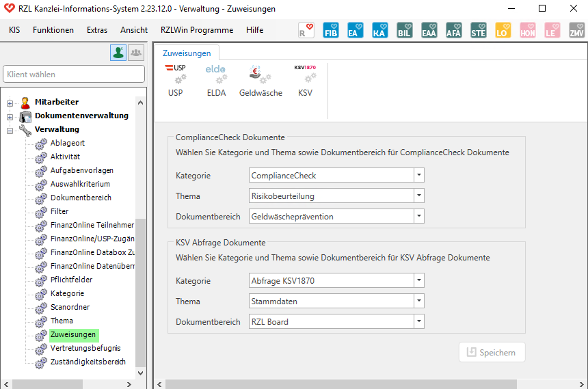
Task: Open the Risikobeurteilung Thema dropdown
Action: [x=418, y=196]
